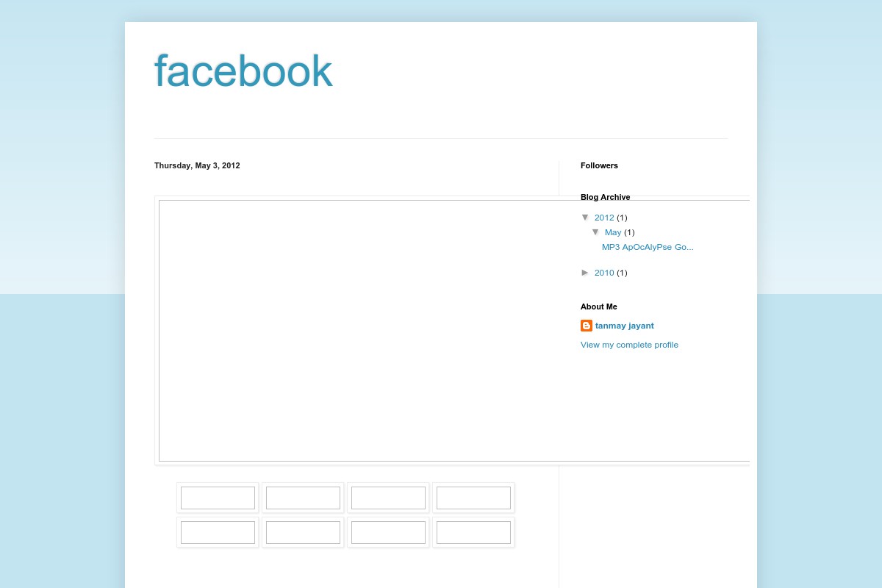The height and width of the screenshot is (588, 882).
Task: Collapse the 2012 archive triangle
Action: (x=586, y=218)
